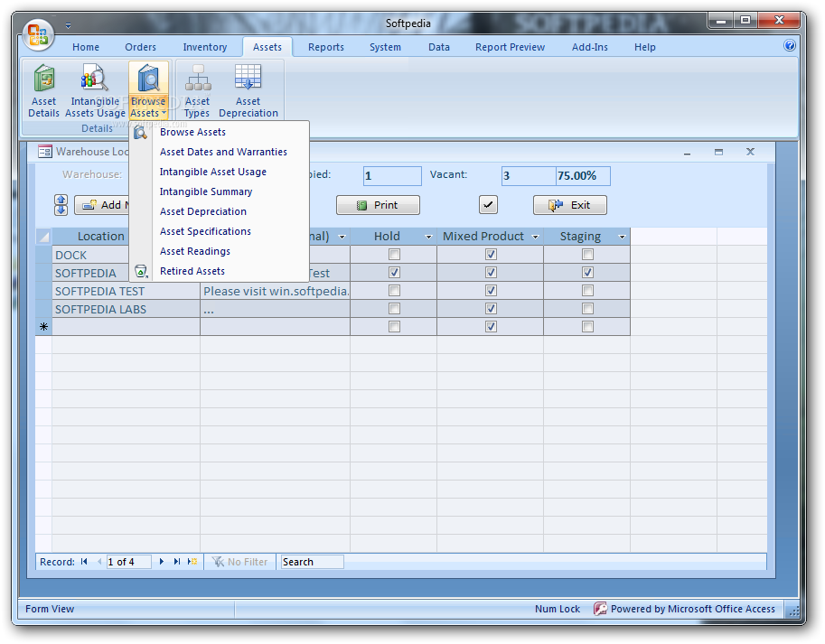Toggle Mixed Product for DOCK row
This screenshot has height=644, width=825.
pos(491,255)
